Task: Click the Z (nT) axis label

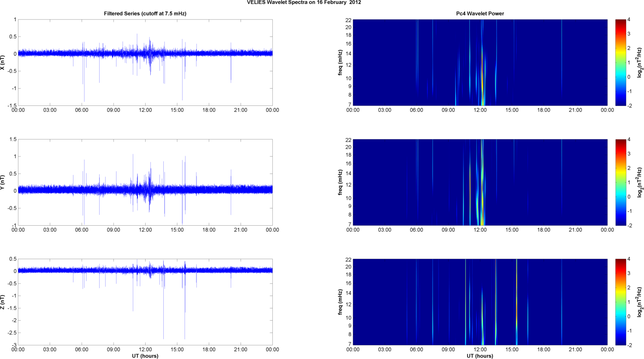Action: point(3,302)
